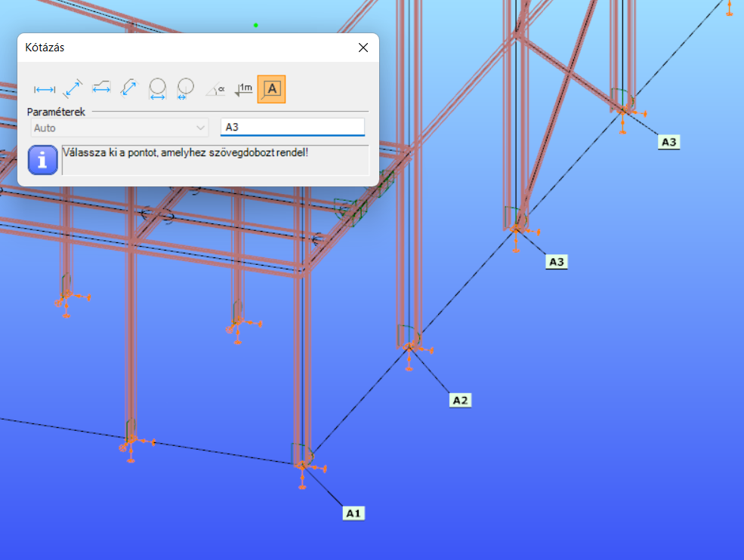Select the orthogonal linear dimension tool

[45, 89]
